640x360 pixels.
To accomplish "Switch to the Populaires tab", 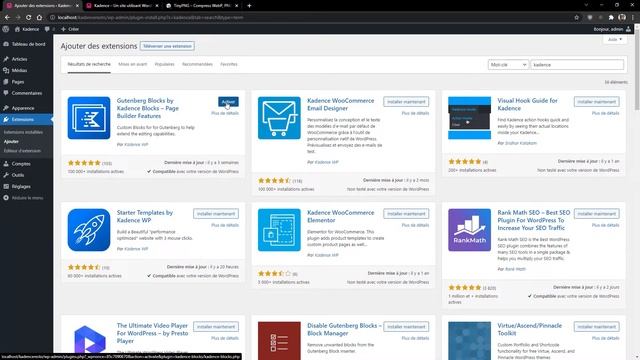I will coord(164,64).
